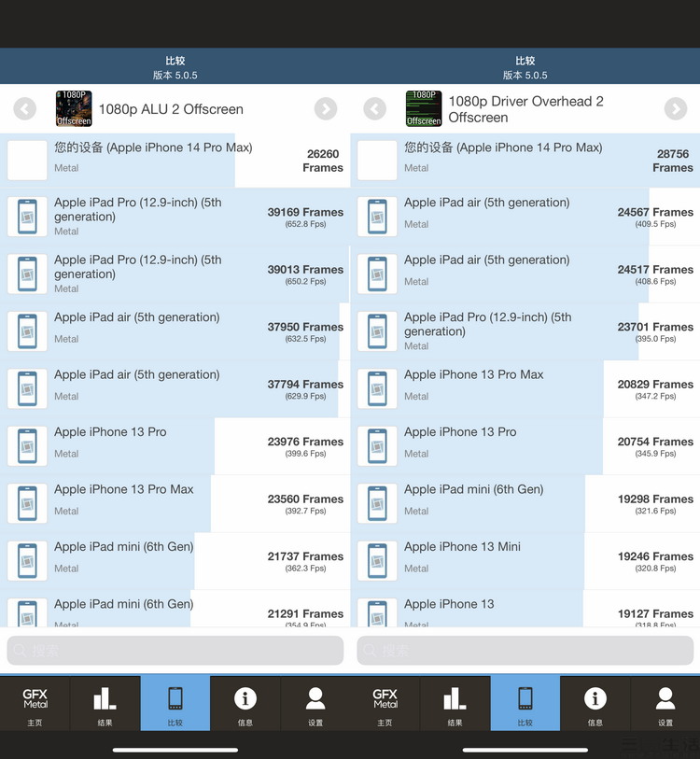The width and height of the screenshot is (700, 759).
Task: Focus the search field in left panel
Action: [x=175, y=650]
